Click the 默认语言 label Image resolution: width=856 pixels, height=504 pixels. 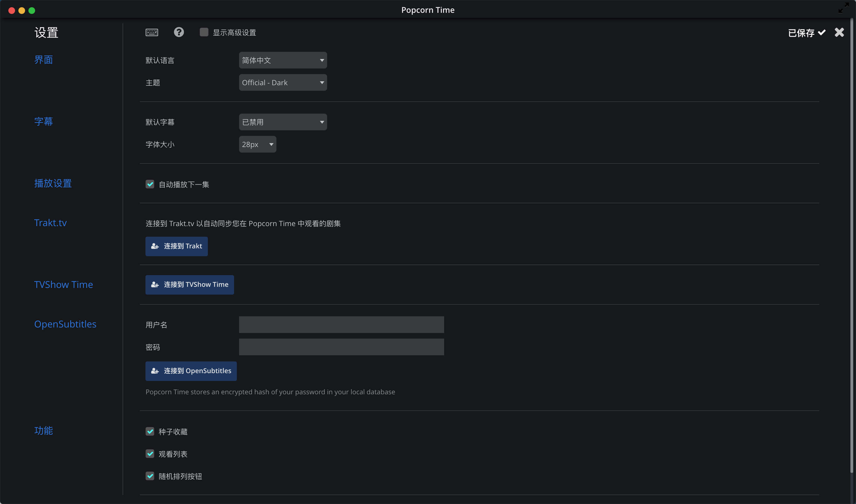tap(160, 60)
